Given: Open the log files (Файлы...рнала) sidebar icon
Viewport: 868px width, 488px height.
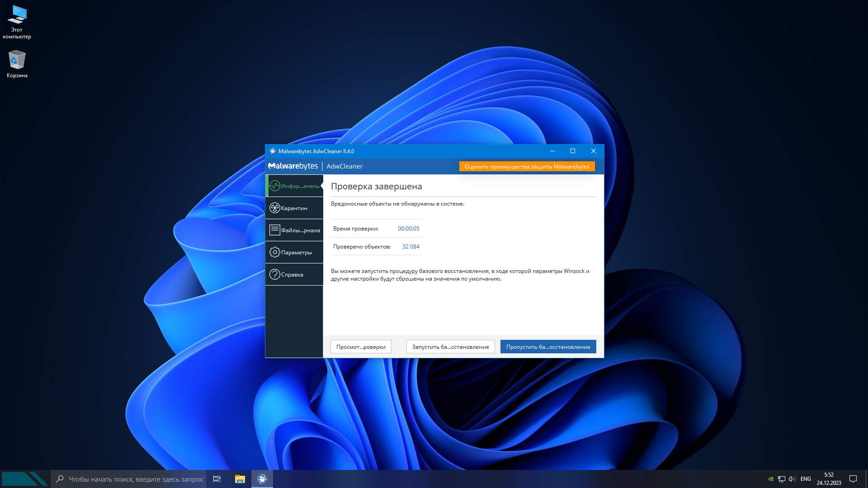Looking at the screenshot, I should pos(275,230).
